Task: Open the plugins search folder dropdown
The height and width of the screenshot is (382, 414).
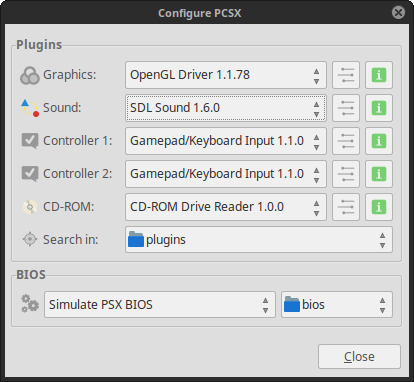Action: pos(259,240)
